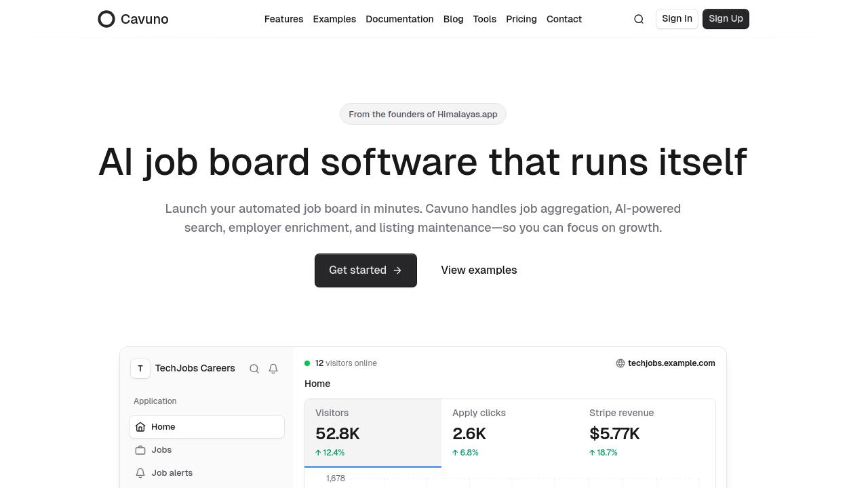This screenshot has height=488, width=868.
Task: Click the 1,678 chart axis value
Action: point(336,479)
